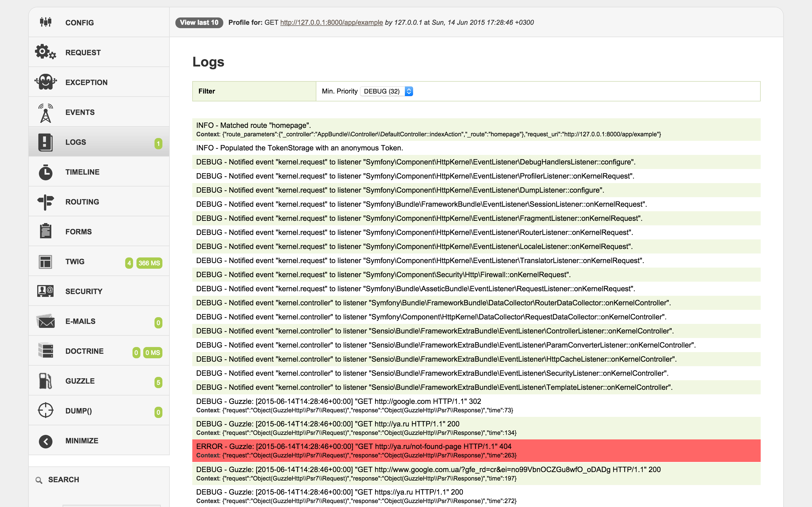Click the Doctrine database icon
The width and height of the screenshot is (812, 507).
click(x=45, y=351)
